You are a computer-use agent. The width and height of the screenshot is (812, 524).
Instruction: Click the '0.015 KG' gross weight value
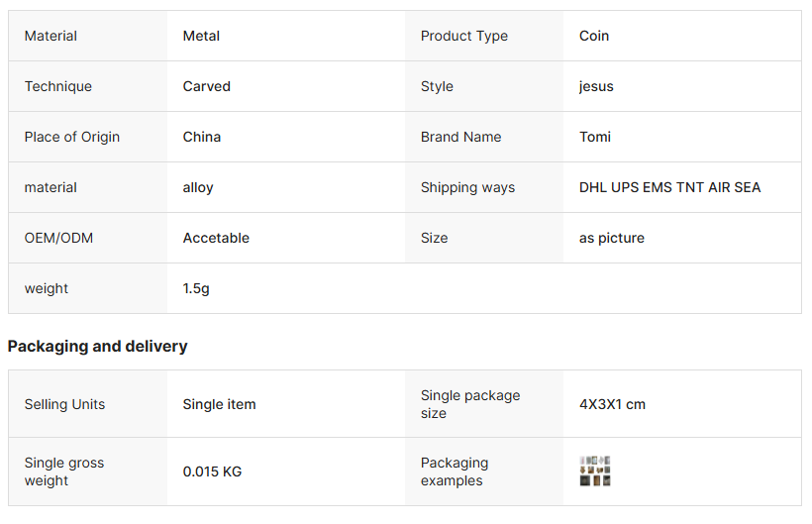tap(212, 472)
